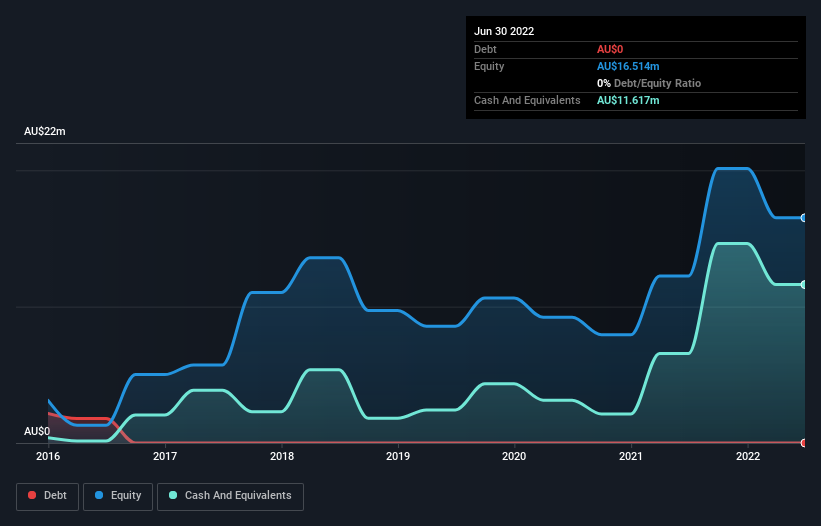Click the 2020 axis label
The image size is (821, 526).
[514, 456]
